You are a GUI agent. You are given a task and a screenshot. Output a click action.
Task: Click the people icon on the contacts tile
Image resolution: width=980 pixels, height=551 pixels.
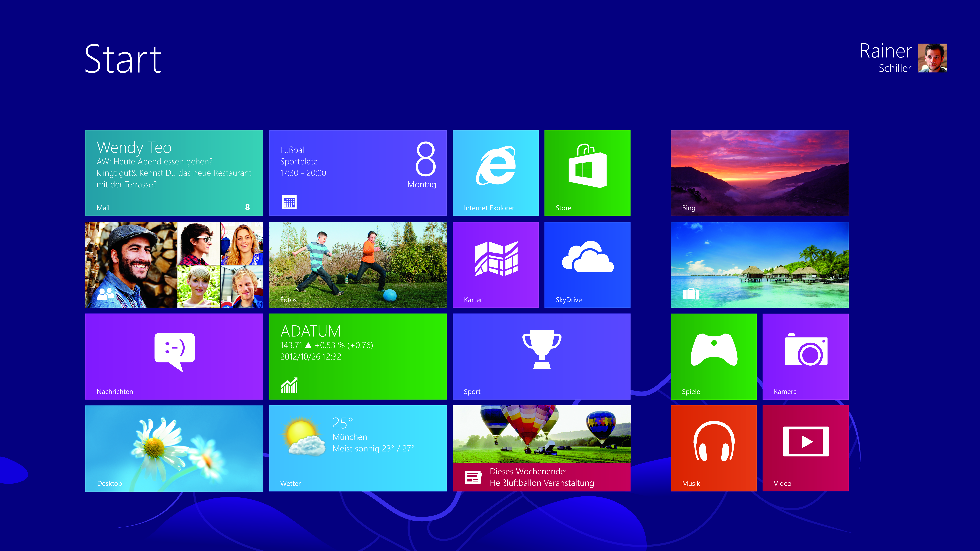click(x=106, y=293)
